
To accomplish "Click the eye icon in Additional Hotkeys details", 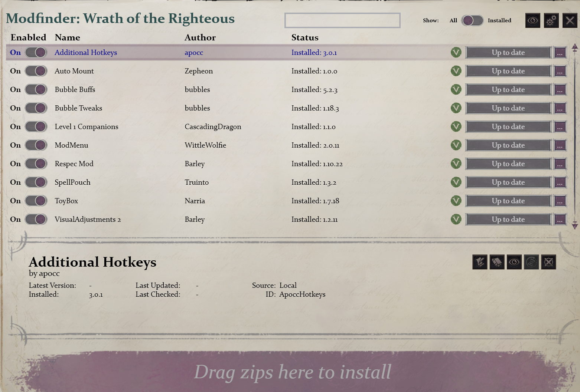I will [514, 262].
